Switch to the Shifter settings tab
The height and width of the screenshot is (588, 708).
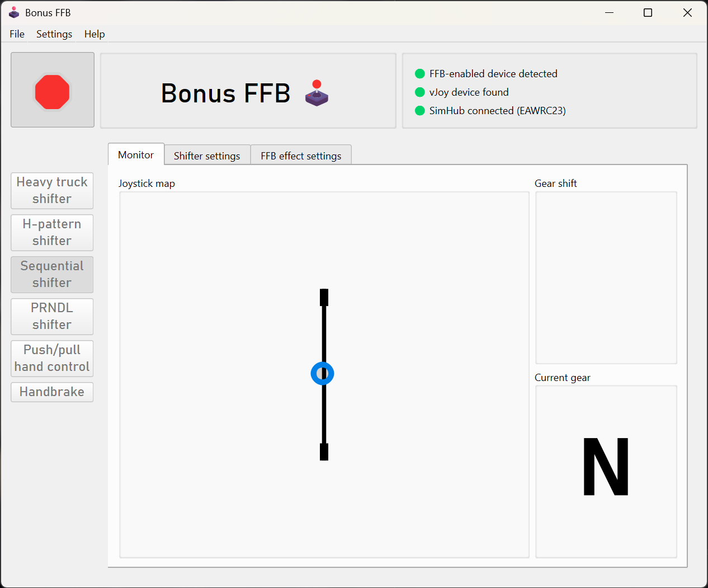tap(207, 156)
